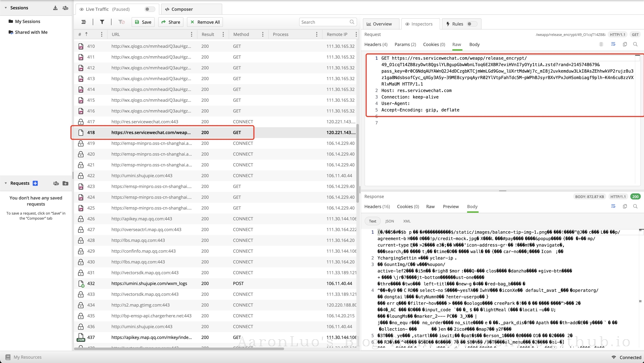Image resolution: width=644 pixels, height=363 pixels.
Task: Click the import sessions download icon
Action: coord(56,8)
